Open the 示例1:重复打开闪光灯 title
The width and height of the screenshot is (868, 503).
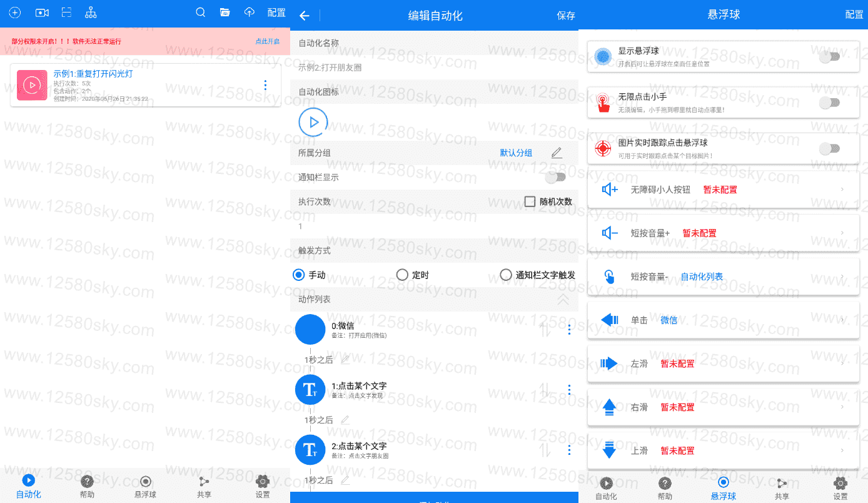[x=93, y=74]
